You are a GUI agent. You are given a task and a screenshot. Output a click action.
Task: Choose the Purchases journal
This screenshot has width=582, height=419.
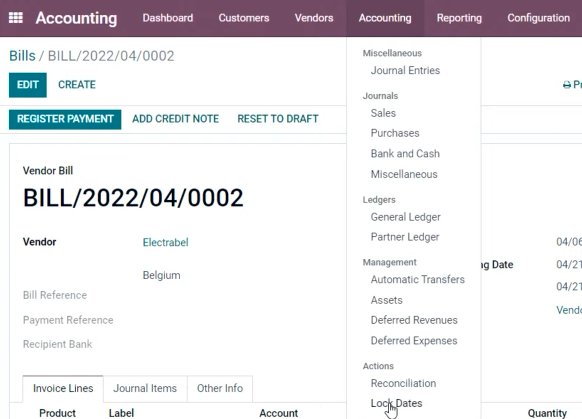coord(395,133)
